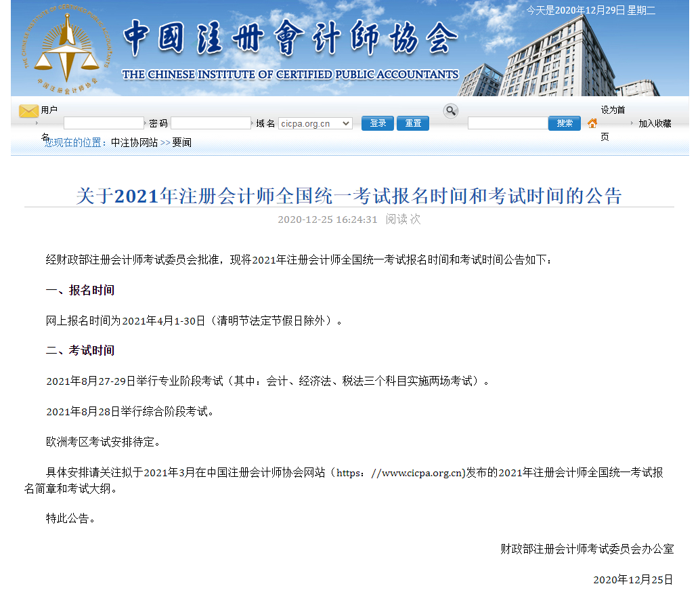The width and height of the screenshot is (700, 607).
Task: Click the 登录 login button
Action: (377, 123)
